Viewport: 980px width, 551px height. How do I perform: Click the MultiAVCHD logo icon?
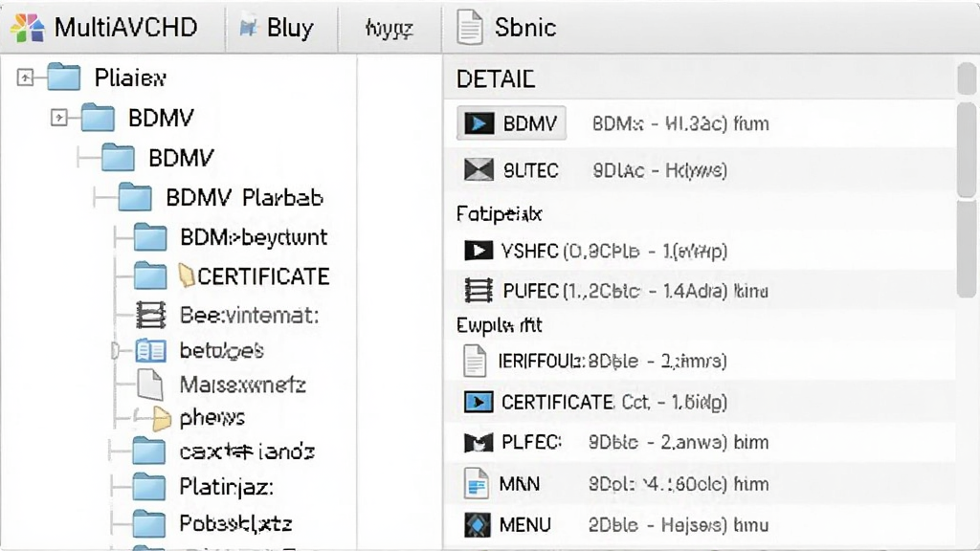coord(28,28)
